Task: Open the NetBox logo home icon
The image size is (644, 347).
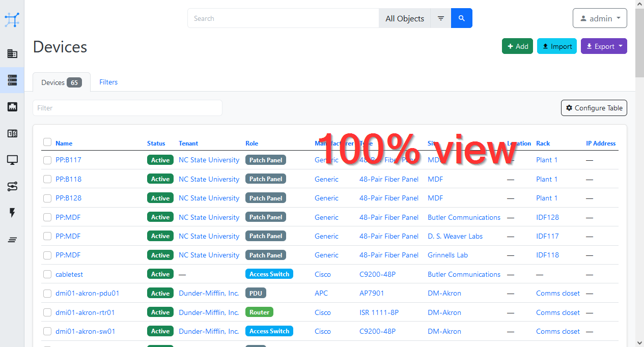Action: pyautogui.click(x=12, y=19)
